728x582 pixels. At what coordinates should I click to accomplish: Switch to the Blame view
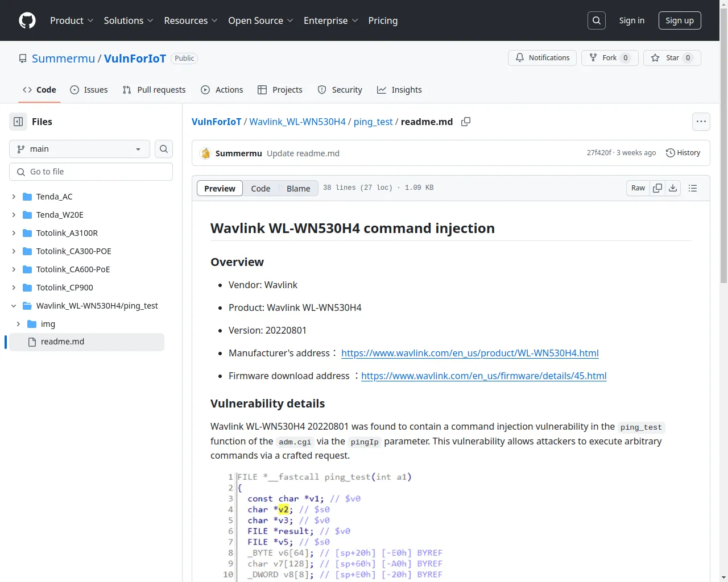point(298,188)
